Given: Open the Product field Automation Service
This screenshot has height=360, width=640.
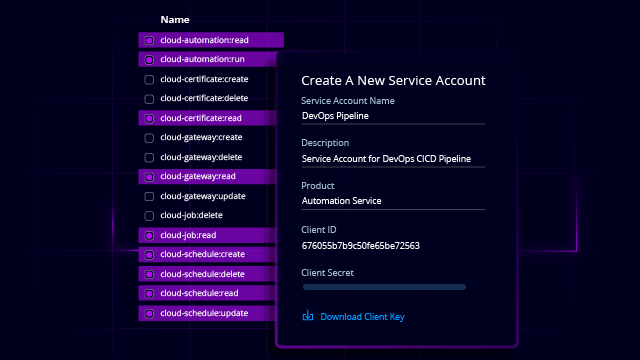Looking at the screenshot, I should tap(393, 201).
